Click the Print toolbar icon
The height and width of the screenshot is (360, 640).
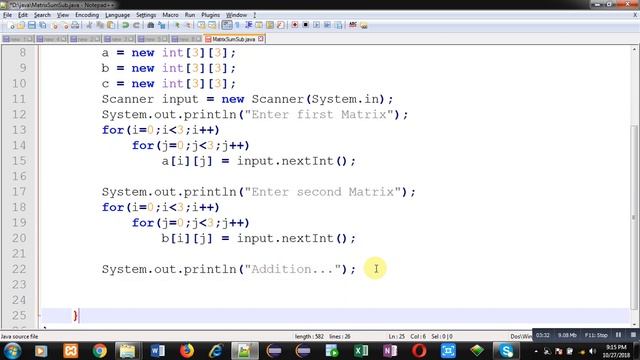tap(75, 25)
